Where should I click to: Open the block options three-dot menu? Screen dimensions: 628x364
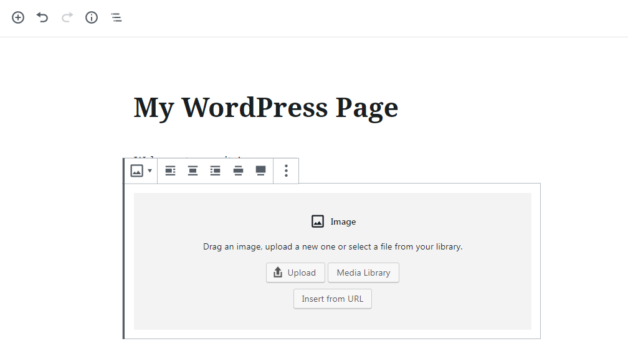[286, 170]
